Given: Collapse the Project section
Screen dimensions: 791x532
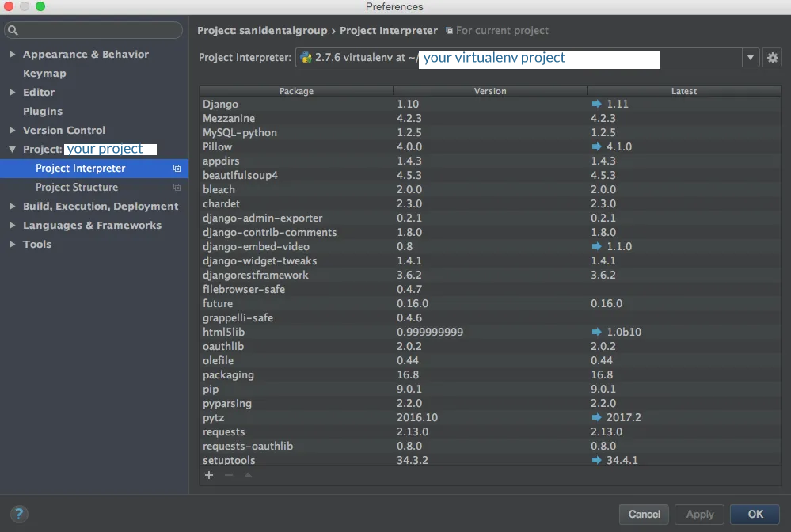Looking at the screenshot, I should [12, 150].
